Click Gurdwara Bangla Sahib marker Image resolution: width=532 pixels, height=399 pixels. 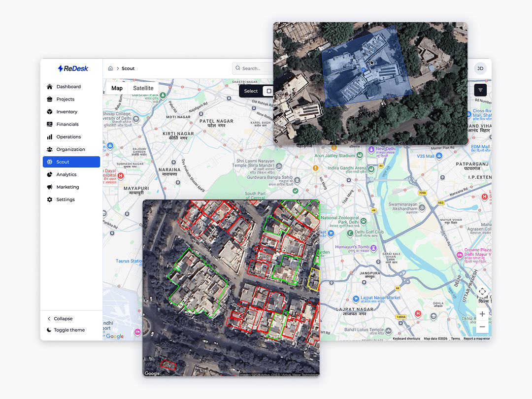(x=298, y=180)
